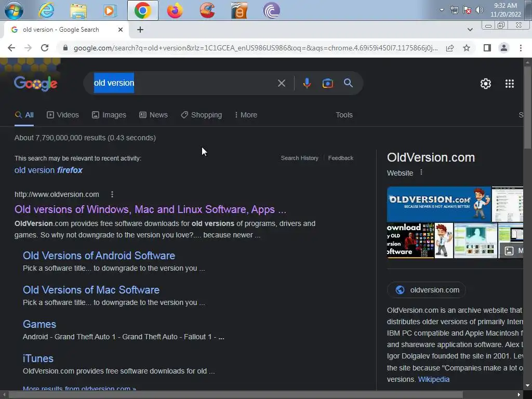Viewport: 532px width, 399px height.
Task: View the OldVersion.com banner image
Action: 438,204
